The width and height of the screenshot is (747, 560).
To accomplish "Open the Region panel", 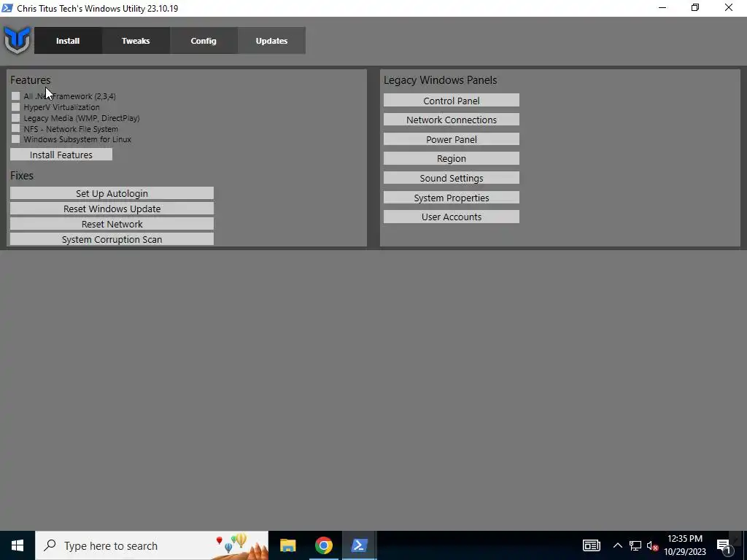I will 451,158.
